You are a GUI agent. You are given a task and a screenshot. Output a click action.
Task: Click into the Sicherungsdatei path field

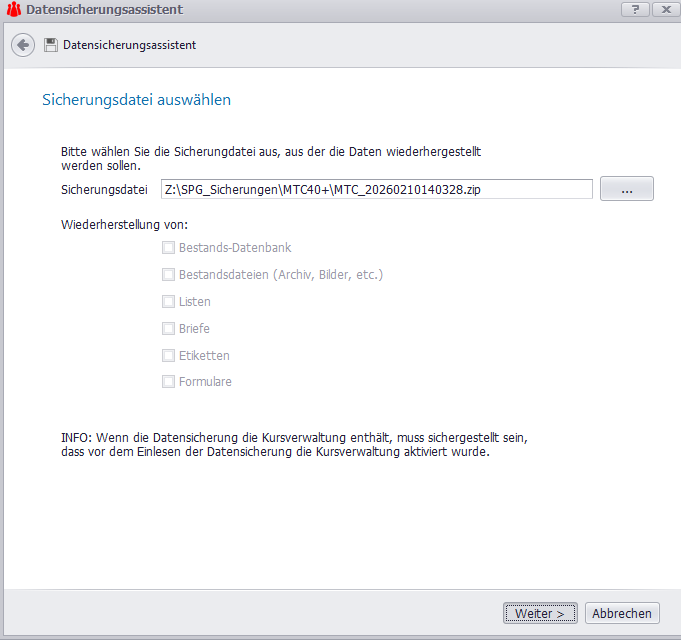click(375, 189)
